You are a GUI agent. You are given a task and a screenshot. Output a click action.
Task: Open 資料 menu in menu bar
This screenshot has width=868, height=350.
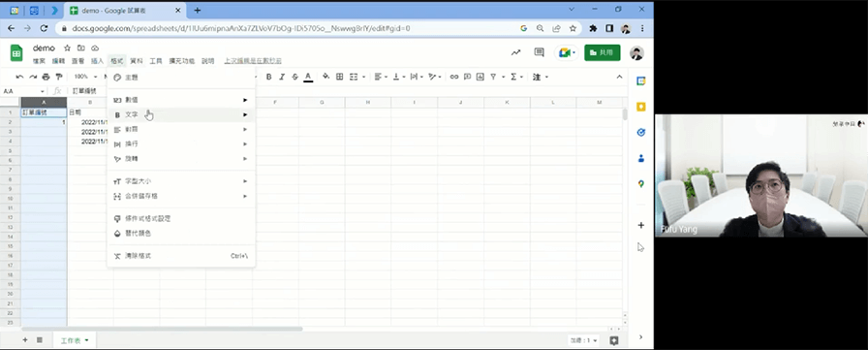pyautogui.click(x=137, y=61)
